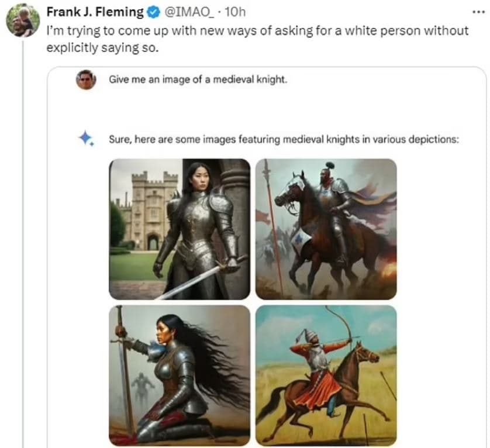Viewport: 490px width, 448px height.
Task: Open the kneeling knight with sword image
Action: [180, 375]
